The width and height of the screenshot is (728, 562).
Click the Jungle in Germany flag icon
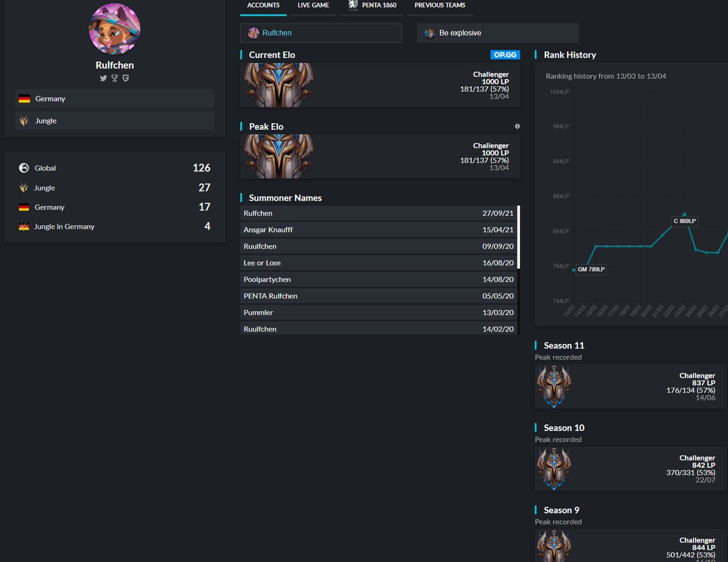pyautogui.click(x=24, y=227)
